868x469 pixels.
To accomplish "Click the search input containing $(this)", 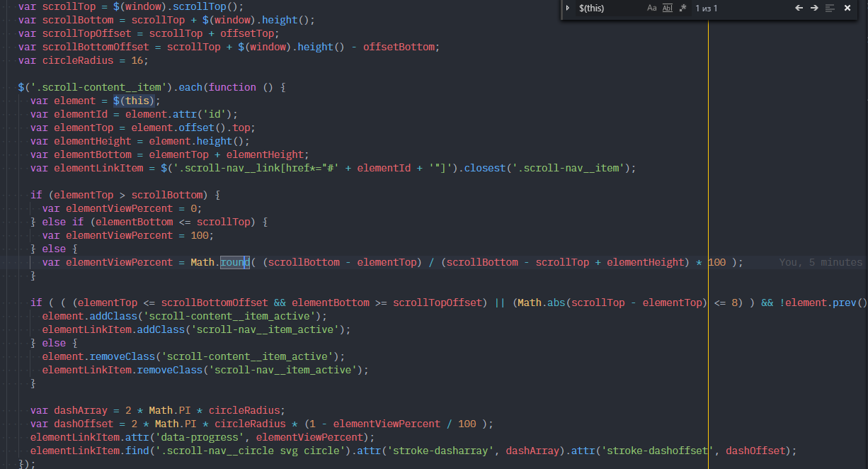I will 607,8.
